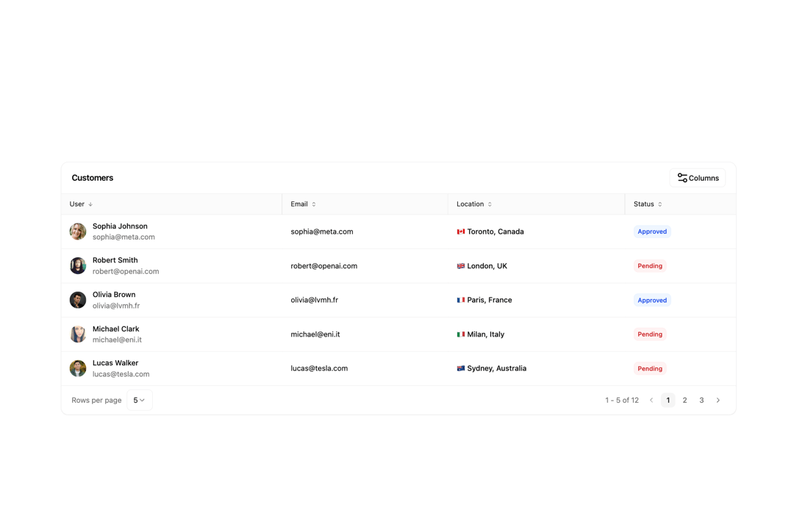Viewport: 794px width, 532px height.
Task: Open the Columns settings button
Action: [x=697, y=178]
